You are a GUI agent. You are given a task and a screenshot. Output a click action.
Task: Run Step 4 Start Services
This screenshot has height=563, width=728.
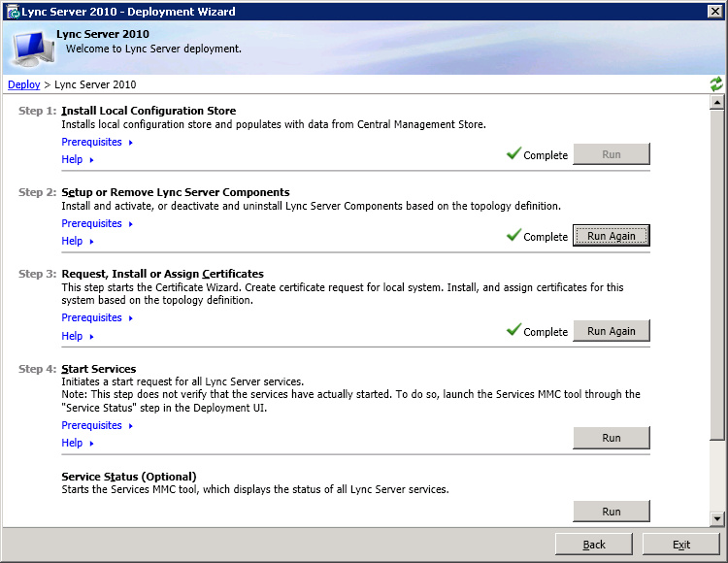pyautogui.click(x=611, y=438)
